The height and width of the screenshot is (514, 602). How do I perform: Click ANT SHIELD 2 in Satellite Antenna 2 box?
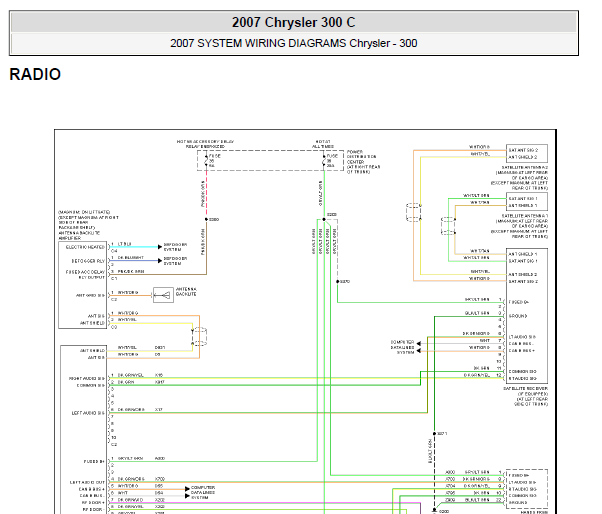pyautogui.click(x=523, y=157)
